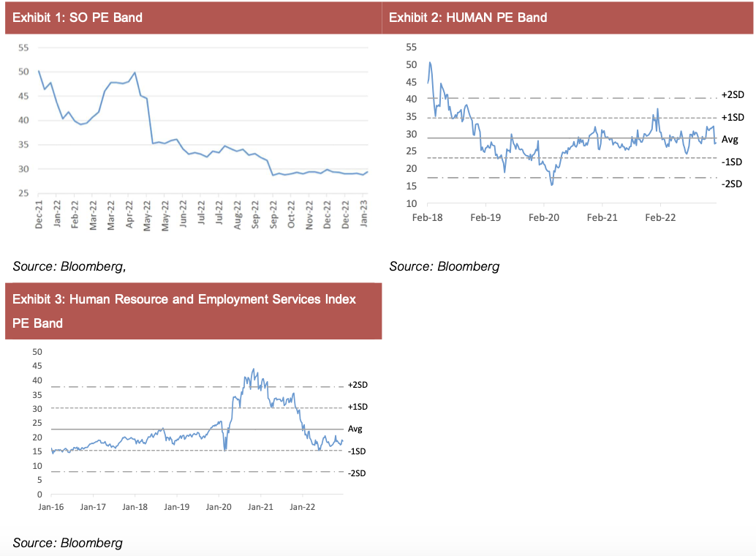Select the "Exhibit 2: HUMAN PE Band" heading
Screen dimensions: 756x556
click(468, 18)
